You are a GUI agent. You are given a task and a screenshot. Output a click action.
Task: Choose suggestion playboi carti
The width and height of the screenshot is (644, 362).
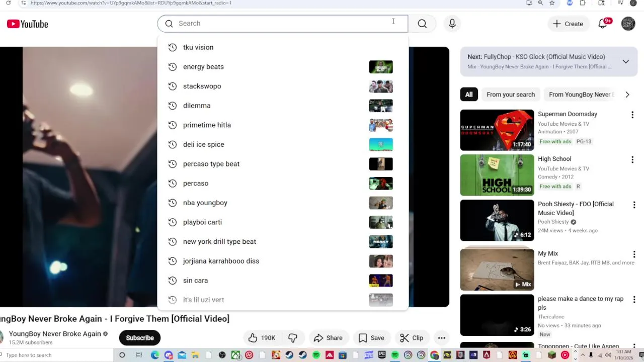coord(283,222)
